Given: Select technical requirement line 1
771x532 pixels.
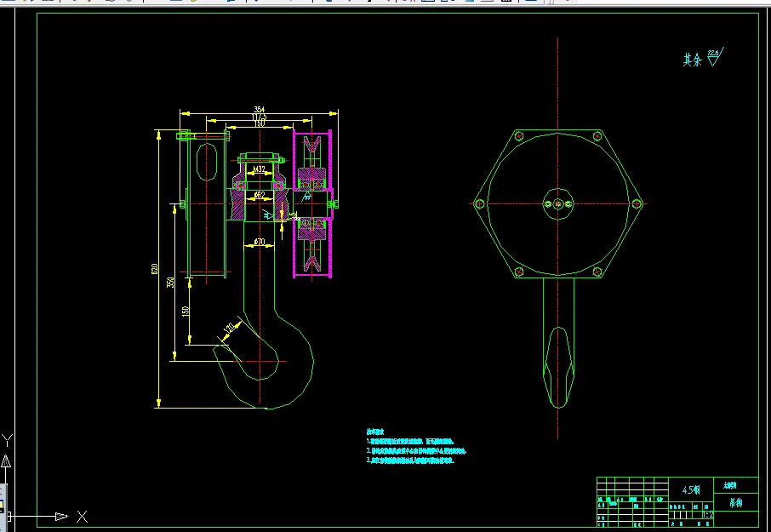Looking at the screenshot, I should coord(410,442).
